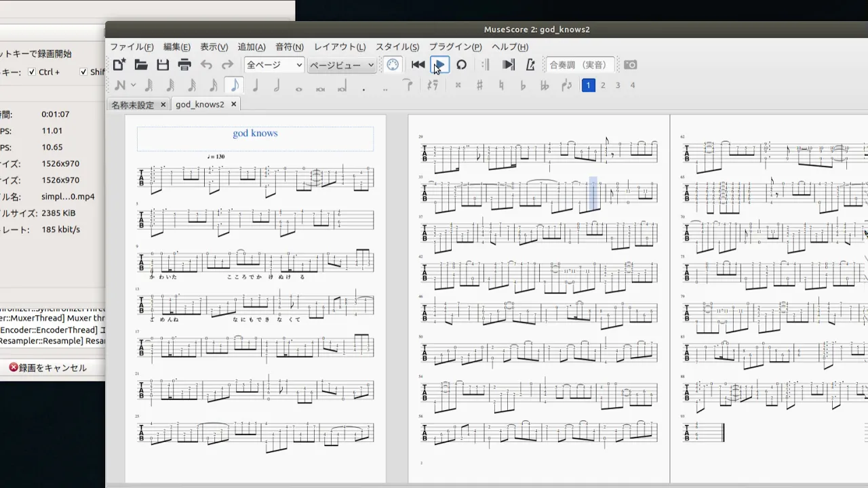Apply double sharp accidental
Screen dimensions: 868x488
click(x=458, y=85)
